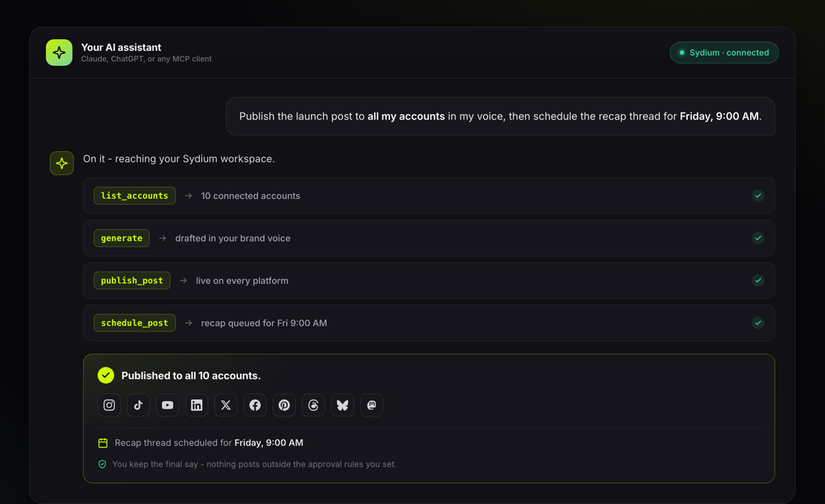Click the Mastodon icon
Viewport: 825px width, 504px height.
tap(372, 405)
